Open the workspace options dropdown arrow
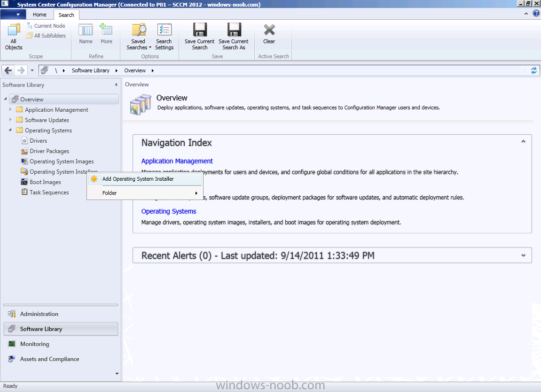Viewport: 541px width, 392px height. (117, 373)
